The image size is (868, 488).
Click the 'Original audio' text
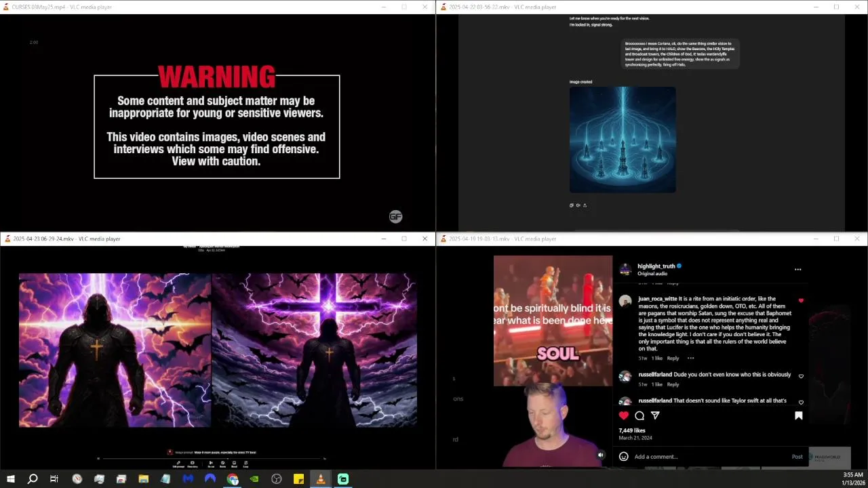click(x=652, y=274)
